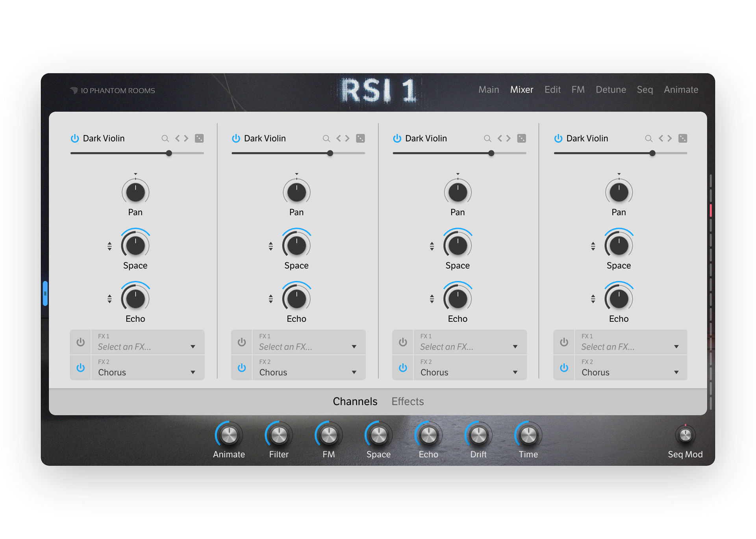
Task: Click the Animate macro knob
Action: coord(229,435)
